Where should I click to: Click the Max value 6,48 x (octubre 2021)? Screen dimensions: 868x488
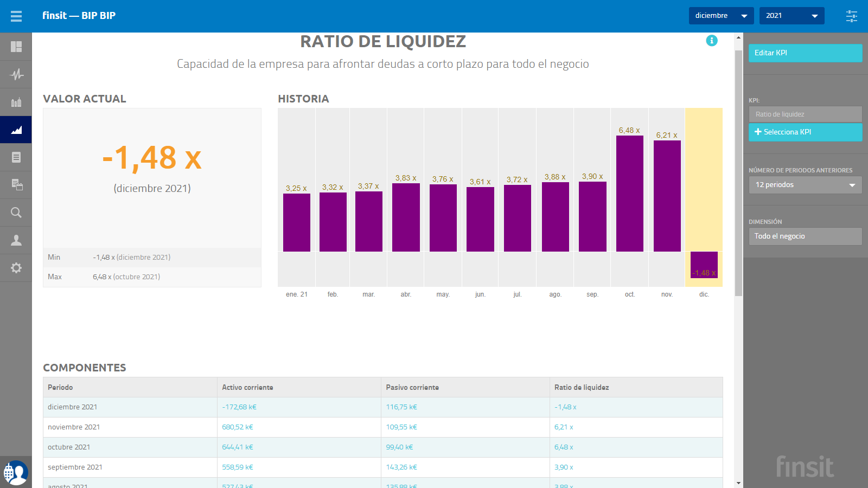126,277
